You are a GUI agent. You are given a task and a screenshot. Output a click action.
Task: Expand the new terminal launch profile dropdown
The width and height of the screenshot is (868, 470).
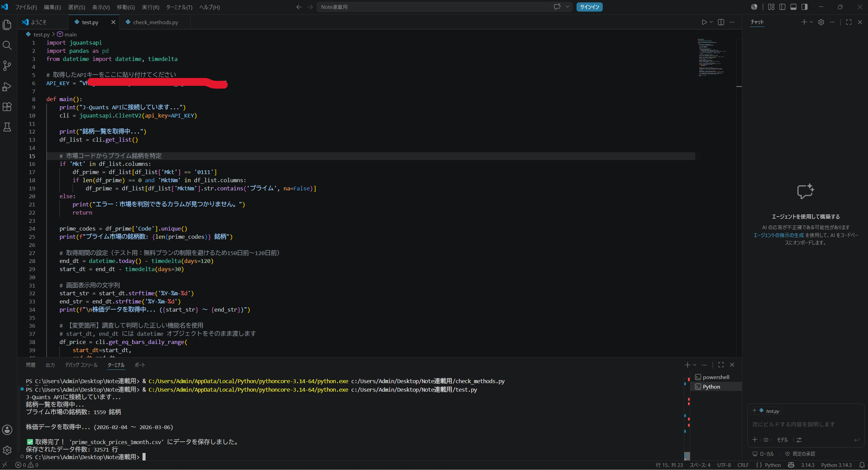click(x=695, y=365)
